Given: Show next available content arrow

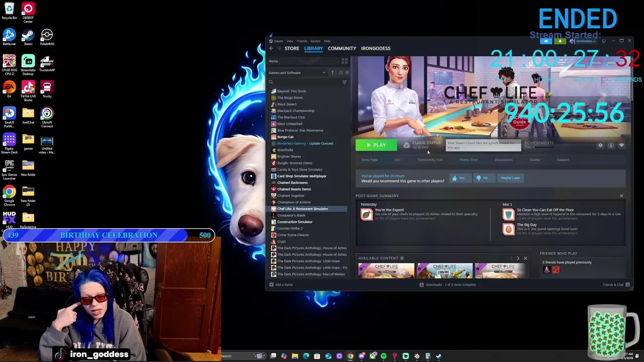Looking at the screenshot, I should point(518,258).
